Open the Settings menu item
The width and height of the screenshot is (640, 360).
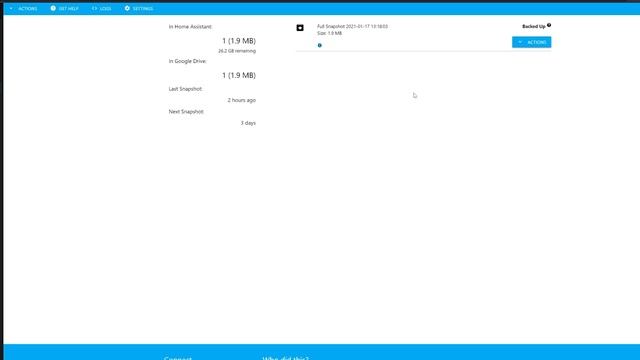[139, 9]
